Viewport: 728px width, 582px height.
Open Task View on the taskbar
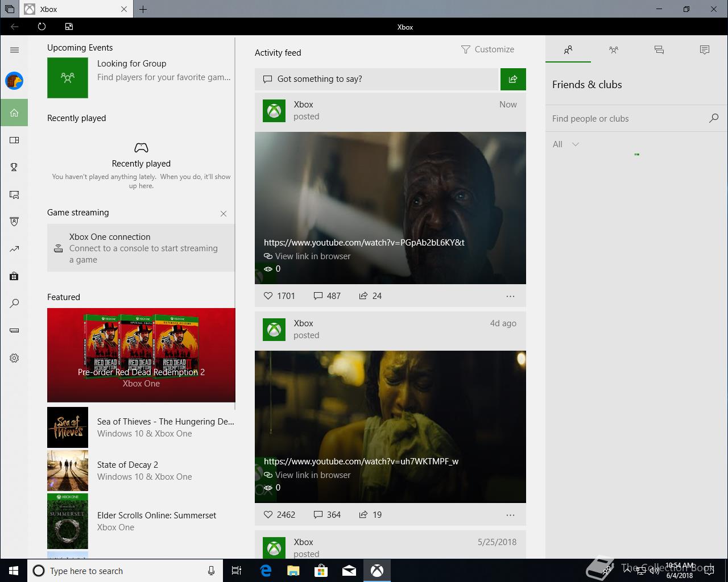(237, 571)
